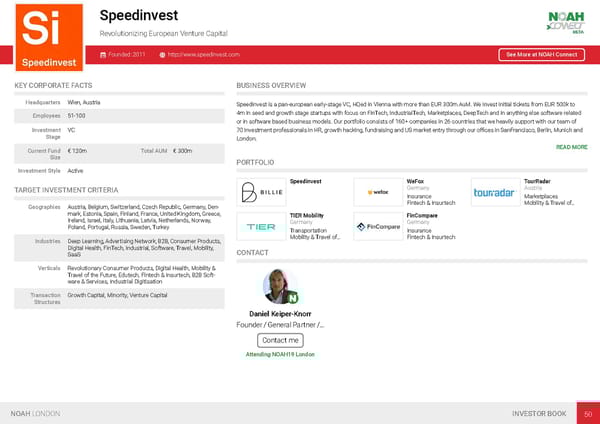Click page number 50 in footer
Image resolution: width=600 pixels, height=424 pixels.
coord(588,412)
